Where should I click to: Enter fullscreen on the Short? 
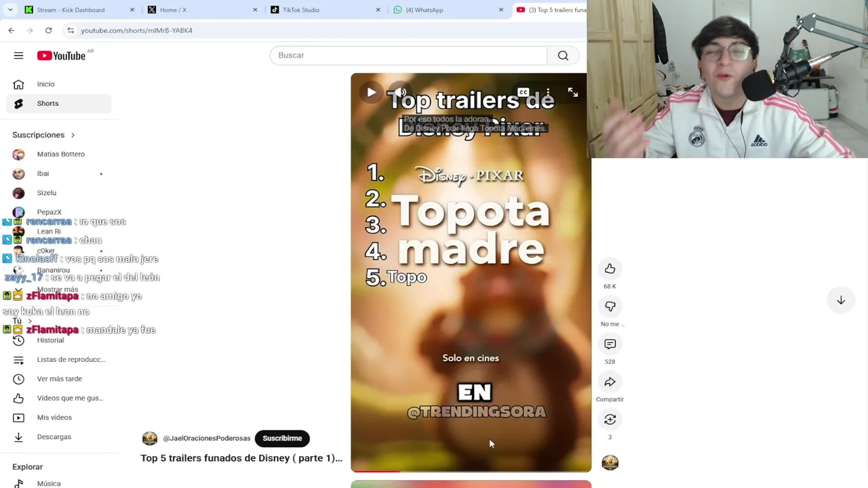573,92
